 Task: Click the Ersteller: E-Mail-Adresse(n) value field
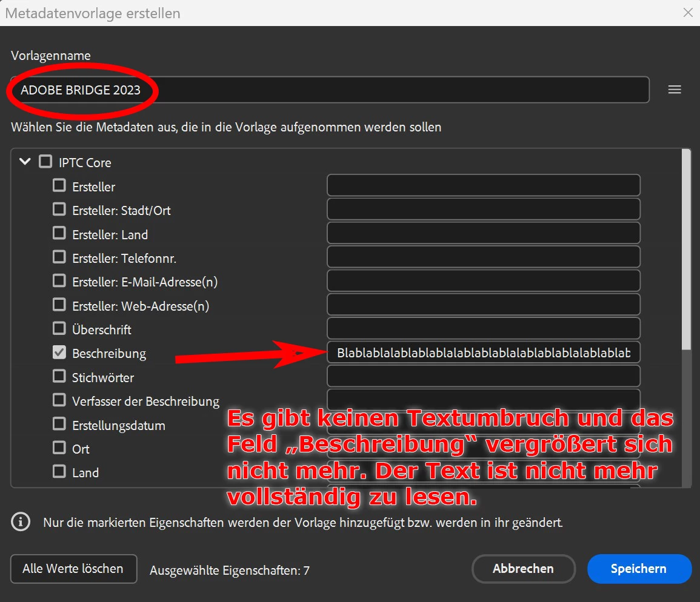(x=484, y=280)
